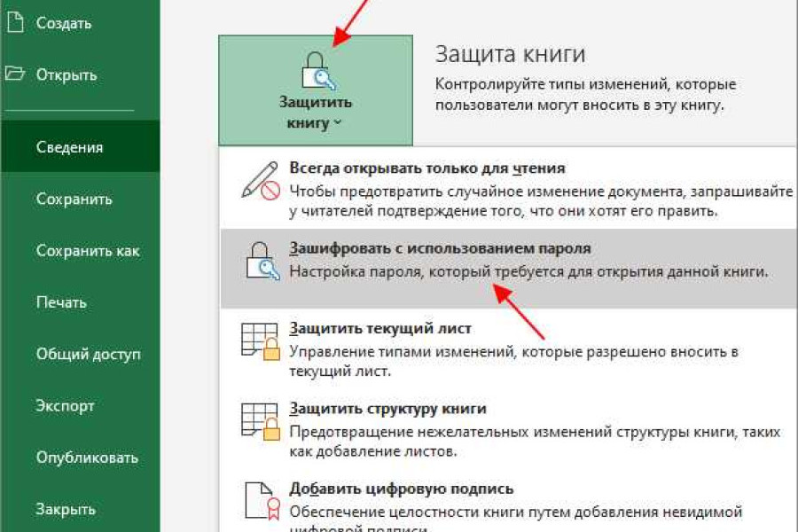
Task: Open Общий доступ in the sidebar
Action: coord(88,355)
